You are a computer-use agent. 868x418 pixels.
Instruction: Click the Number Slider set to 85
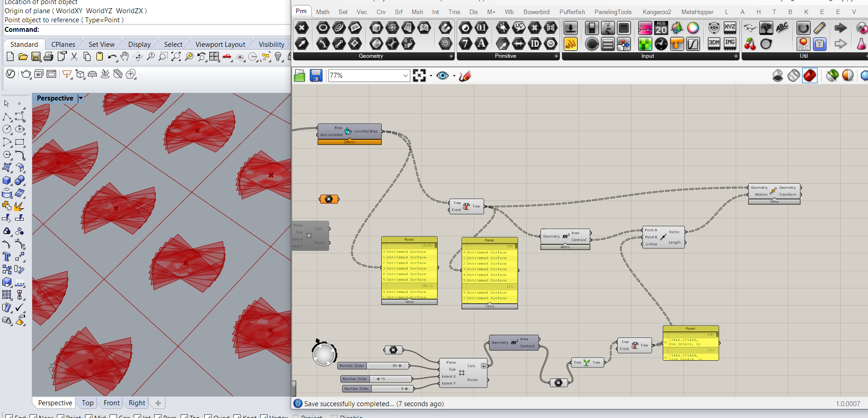point(373,366)
